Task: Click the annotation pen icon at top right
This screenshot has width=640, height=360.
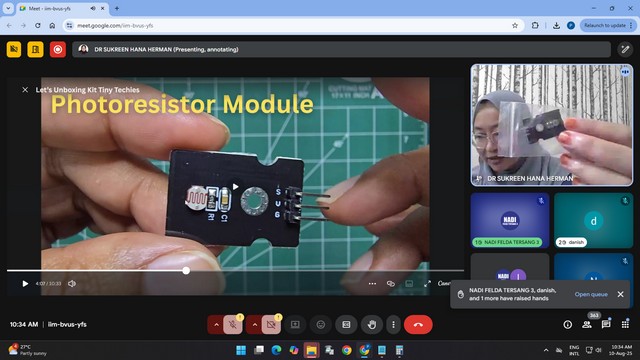Action: (625, 49)
